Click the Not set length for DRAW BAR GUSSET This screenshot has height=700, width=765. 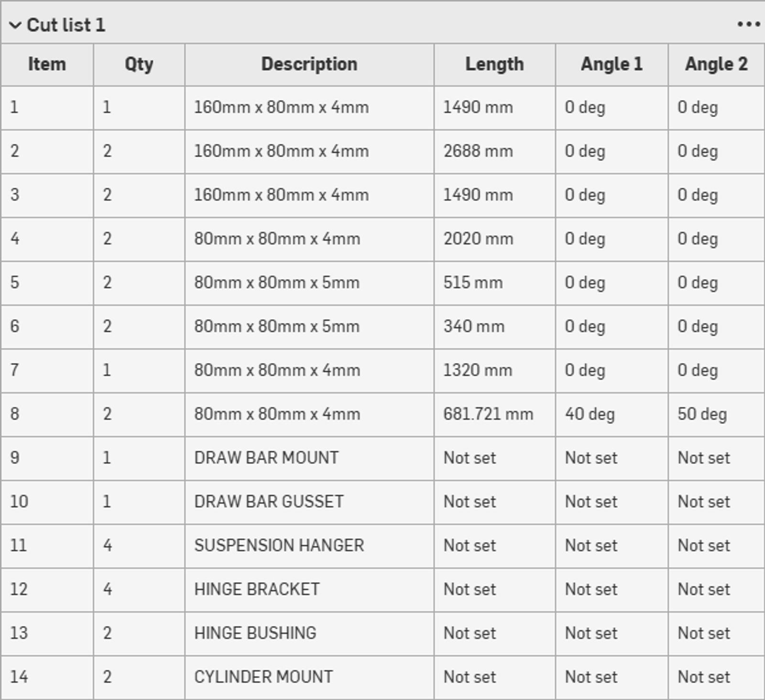pyautogui.click(x=469, y=502)
